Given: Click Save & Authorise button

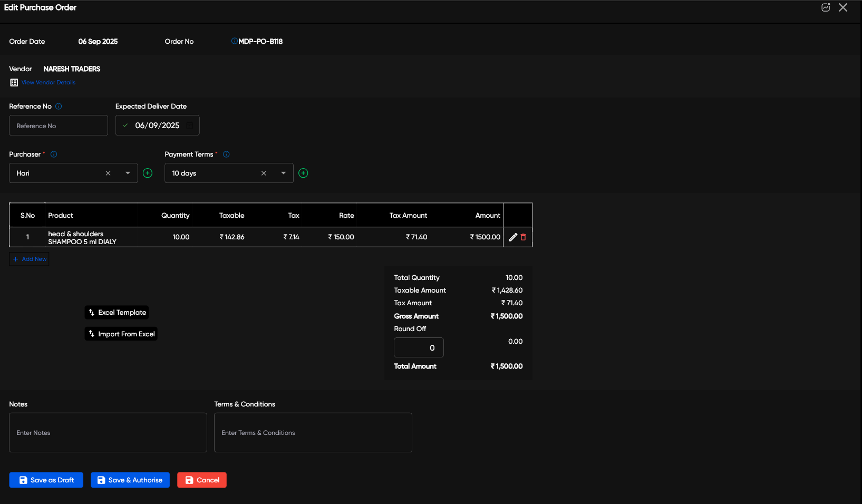Looking at the screenshot, I should (x=130, y=480).
